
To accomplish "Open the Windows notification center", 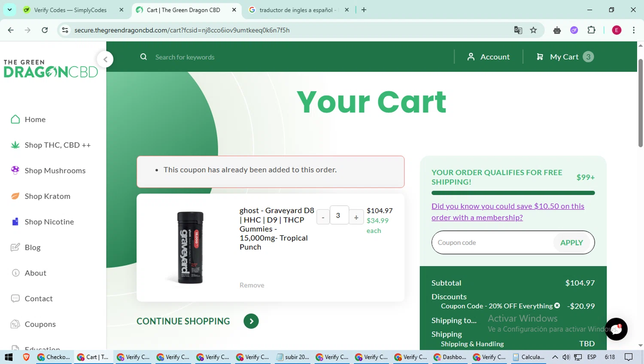I will 629,357.
